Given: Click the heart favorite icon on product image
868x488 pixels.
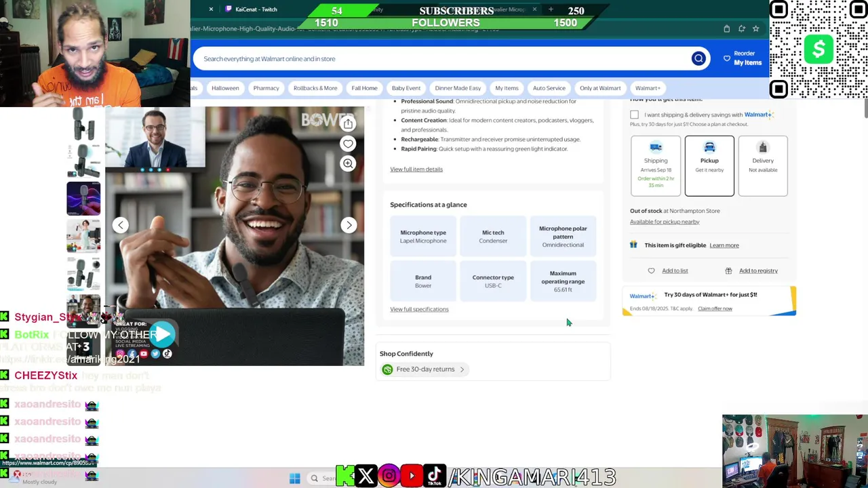Looking at the screenshot, I should click(x=348, y=144).
